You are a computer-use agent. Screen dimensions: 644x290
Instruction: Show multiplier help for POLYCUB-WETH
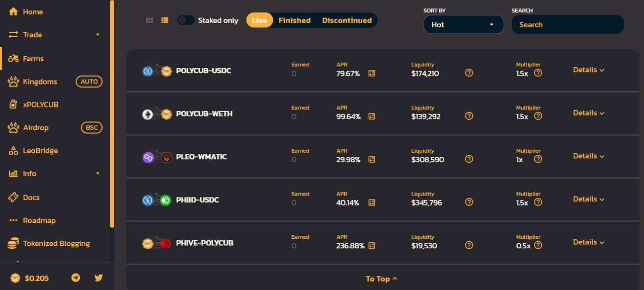pos(538,116)
